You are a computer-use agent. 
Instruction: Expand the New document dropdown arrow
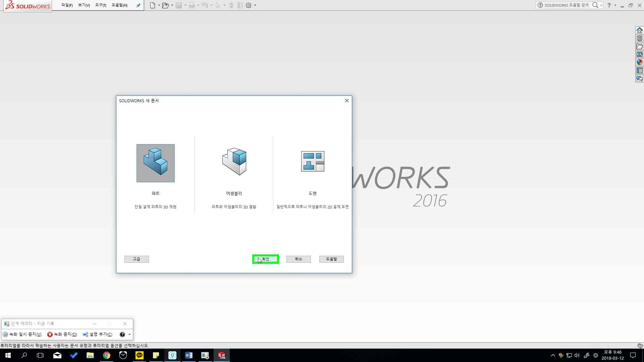[x=159, y=5]
